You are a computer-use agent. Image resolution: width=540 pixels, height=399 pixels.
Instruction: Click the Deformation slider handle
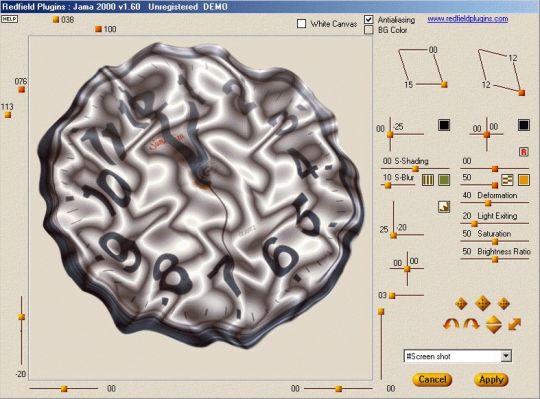pos(488,203)
